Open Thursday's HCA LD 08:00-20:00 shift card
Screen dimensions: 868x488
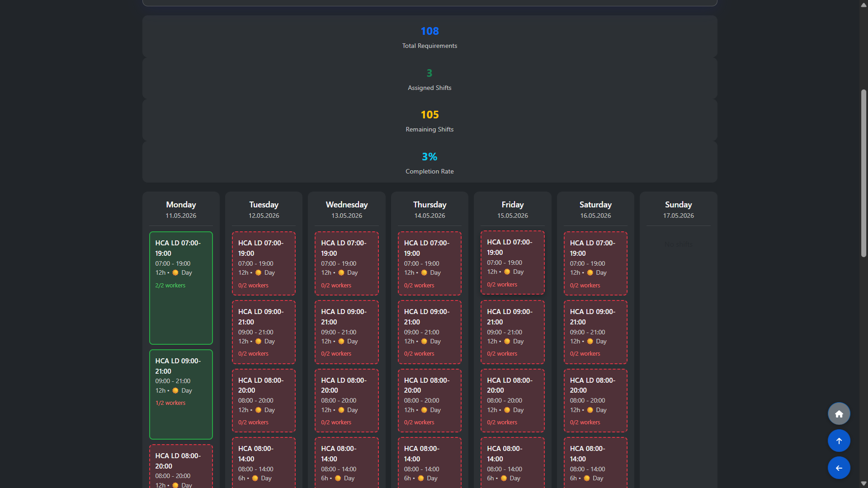429,400
